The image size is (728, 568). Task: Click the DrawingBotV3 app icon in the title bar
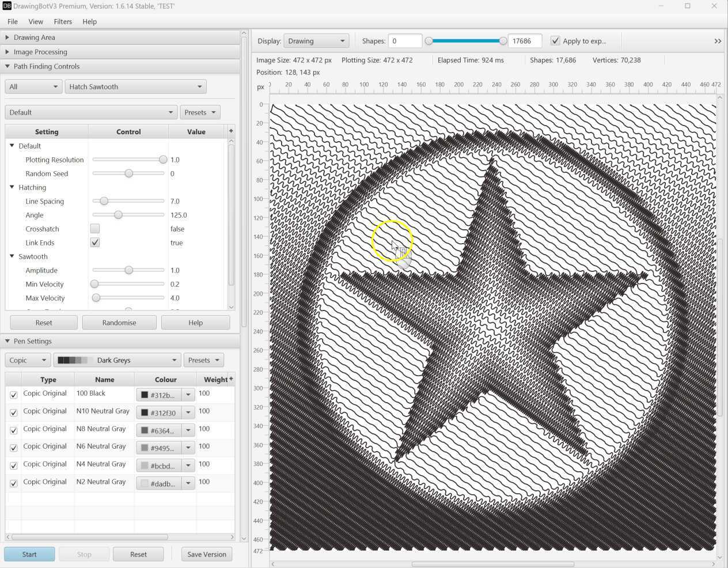(7, 6)
